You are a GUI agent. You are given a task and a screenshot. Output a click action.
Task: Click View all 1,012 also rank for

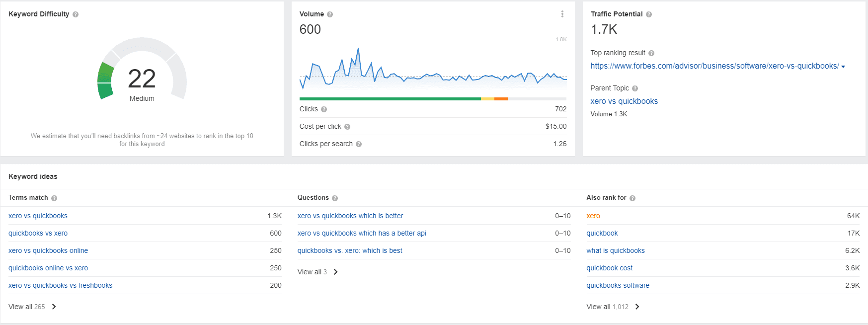tap(607, 307)
